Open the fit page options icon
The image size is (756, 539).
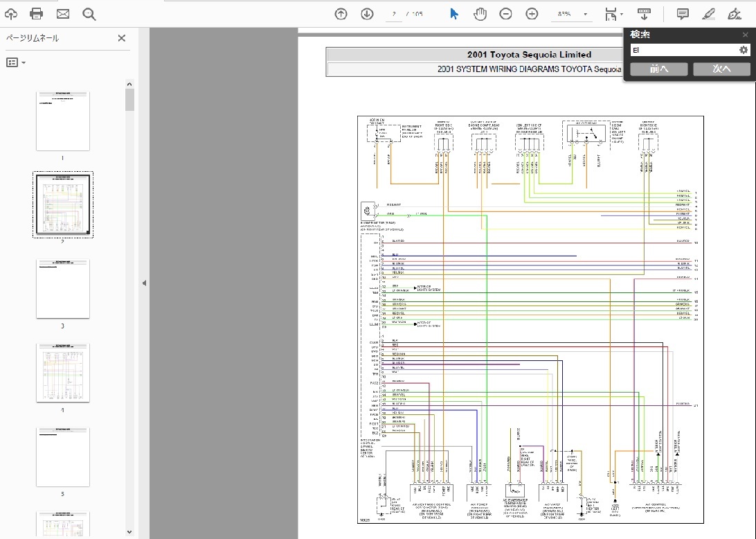(613, 14)
